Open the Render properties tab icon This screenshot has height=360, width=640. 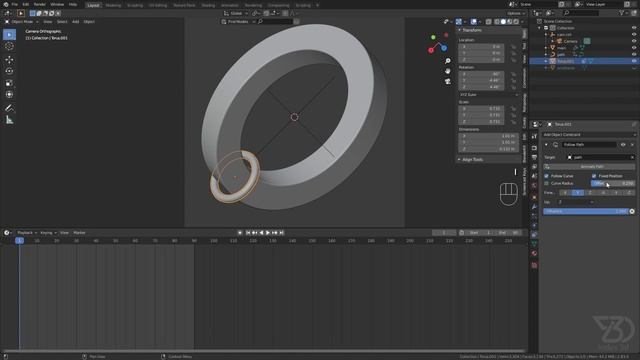point(534,148)
